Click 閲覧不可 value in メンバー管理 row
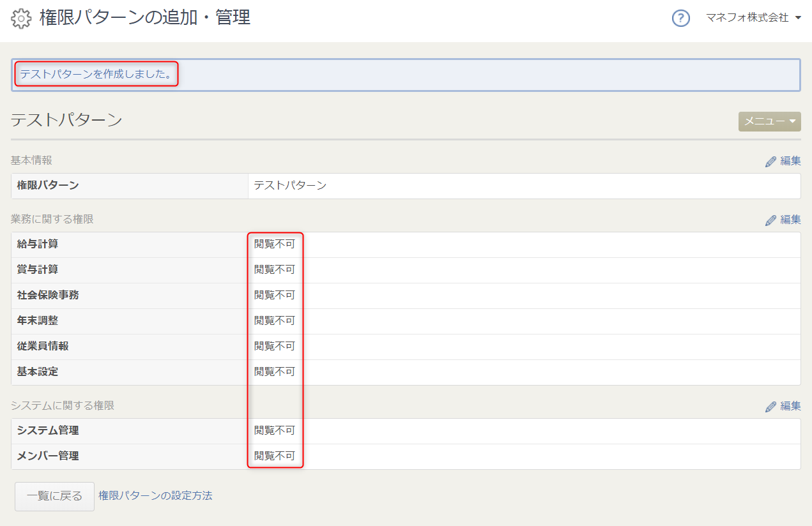This screenshot has height=526, width=812. (275, 456)
